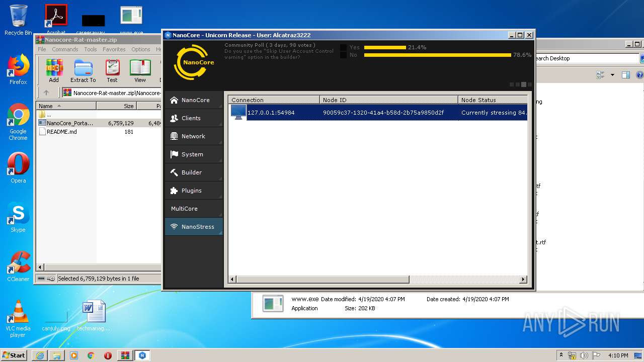Select the NanoStress sidebar item
Viewport: 644px width, 362px height.
click(194, 227)
